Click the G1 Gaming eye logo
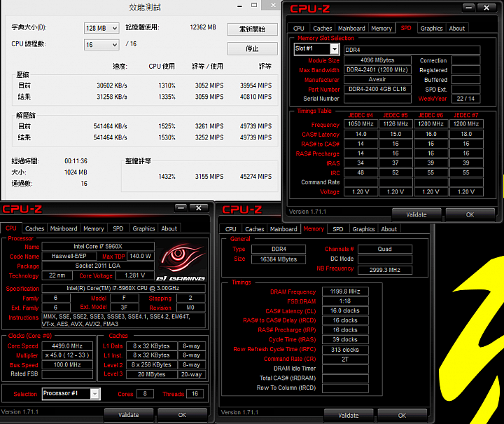The width and height of the screenshot is (504, 424). coord(181,262)
